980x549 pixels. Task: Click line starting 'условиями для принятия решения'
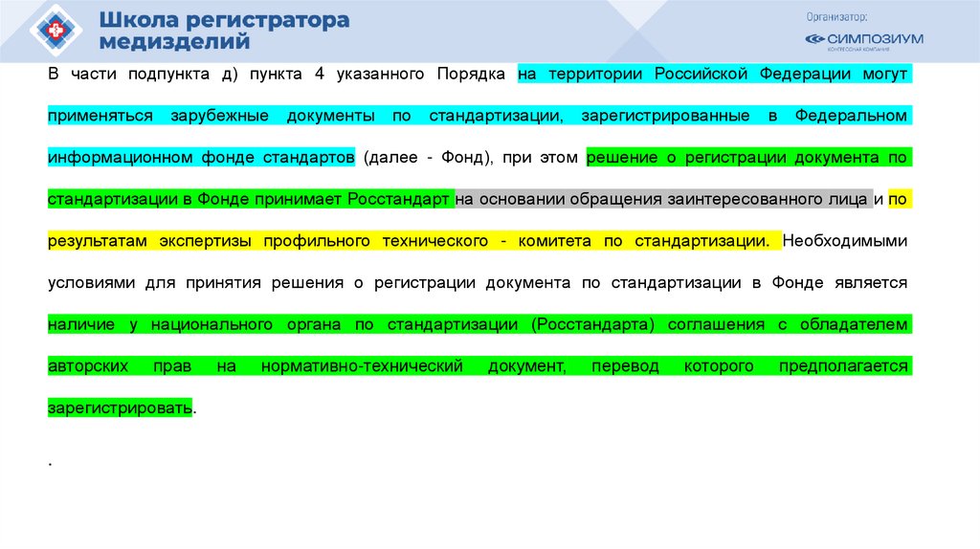click(478, 283)
